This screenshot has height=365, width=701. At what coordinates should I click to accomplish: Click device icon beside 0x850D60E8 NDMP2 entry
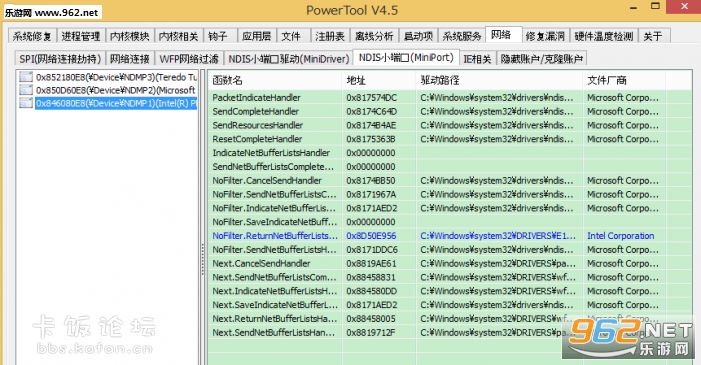tap(26, 90)
